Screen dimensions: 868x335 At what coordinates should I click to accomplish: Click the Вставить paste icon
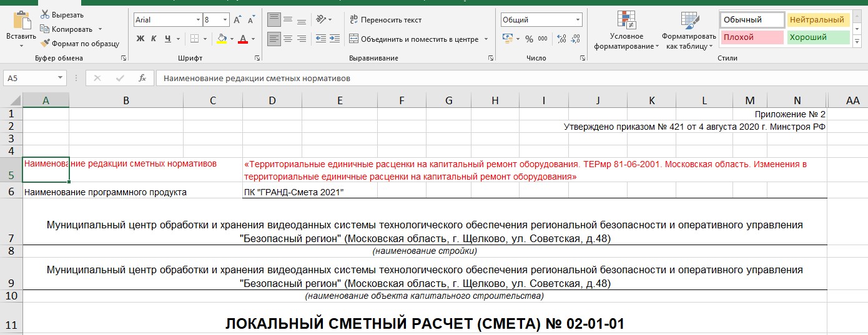[22, 20]
